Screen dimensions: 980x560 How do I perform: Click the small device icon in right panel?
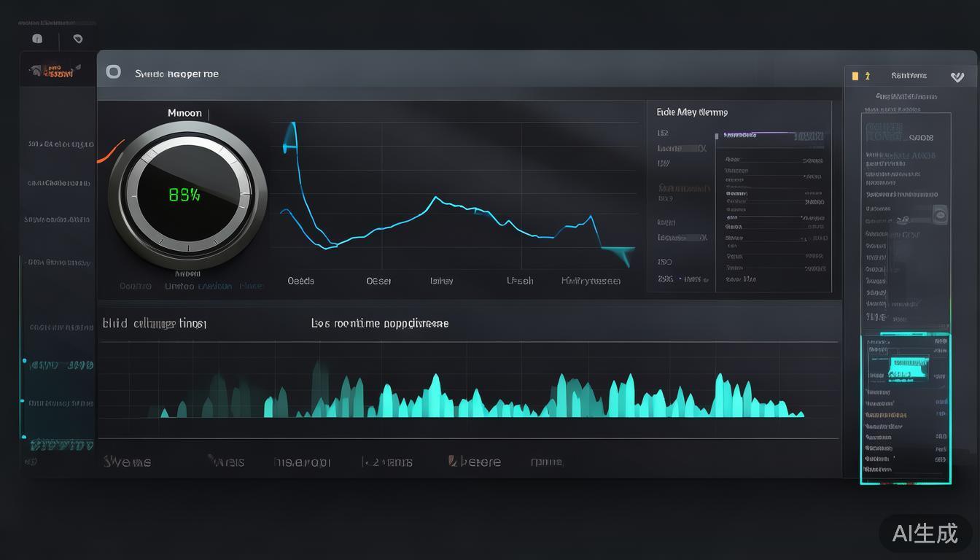pos(940,214)
